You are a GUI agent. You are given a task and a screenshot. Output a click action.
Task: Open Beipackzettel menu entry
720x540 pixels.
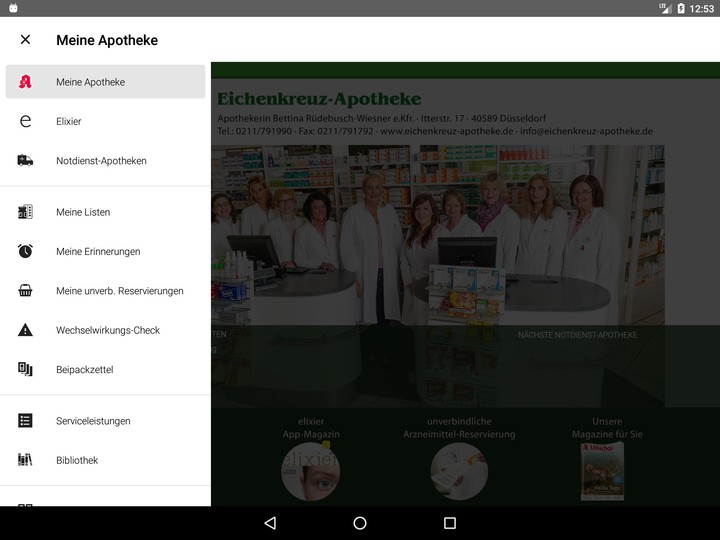coord(106,370)
